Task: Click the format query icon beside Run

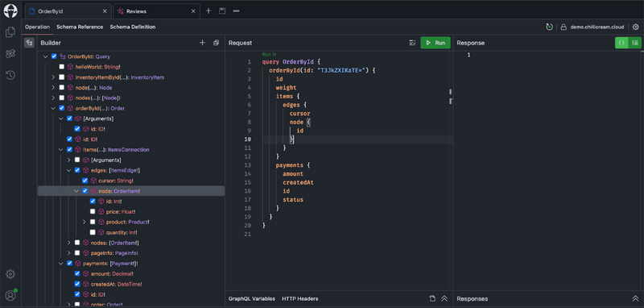Action: [412, 43]
